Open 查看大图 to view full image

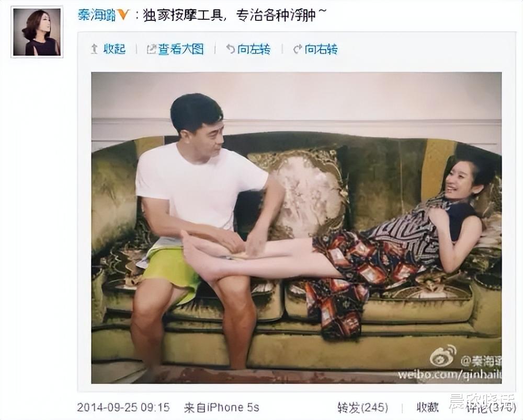pyautogui.click(x=180, y=49)
